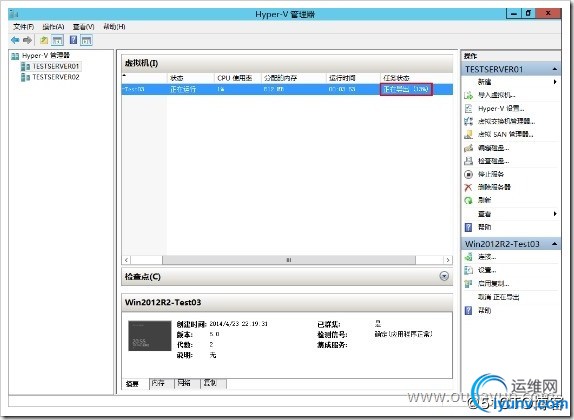Screen dimensions: 574x420
Task: Sort by the 状态 column header
Action: click(190, 78)
